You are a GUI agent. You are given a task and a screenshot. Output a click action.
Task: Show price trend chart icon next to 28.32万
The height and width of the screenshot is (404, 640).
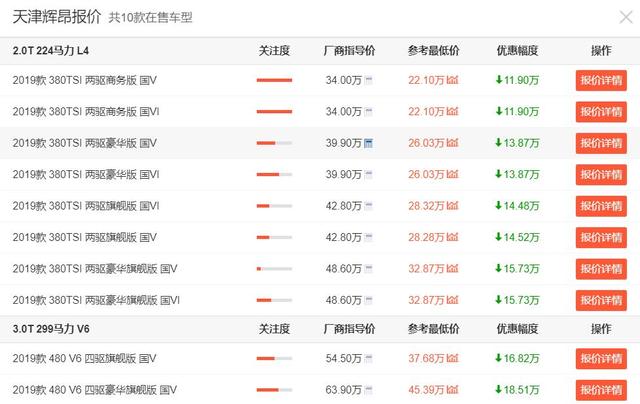point(452,206)
